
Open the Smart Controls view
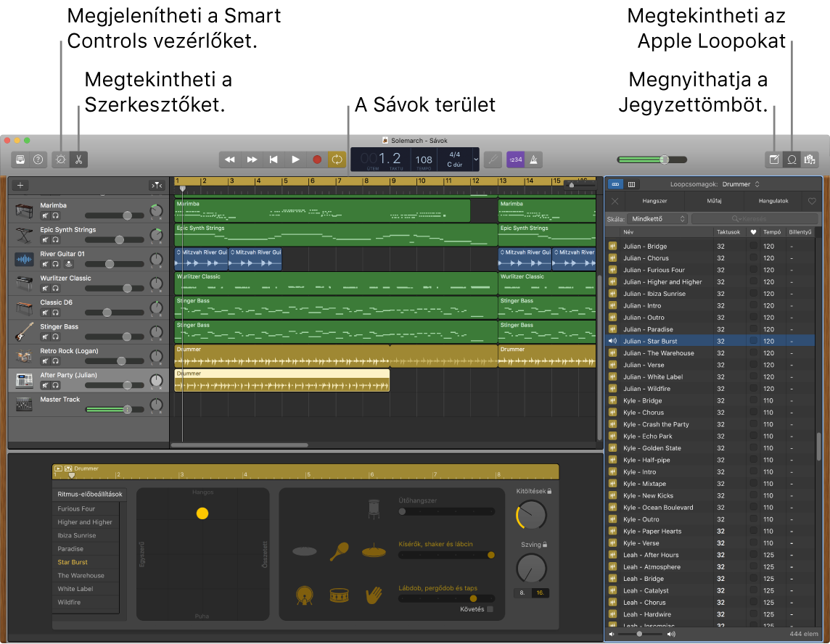coord(60,160)
